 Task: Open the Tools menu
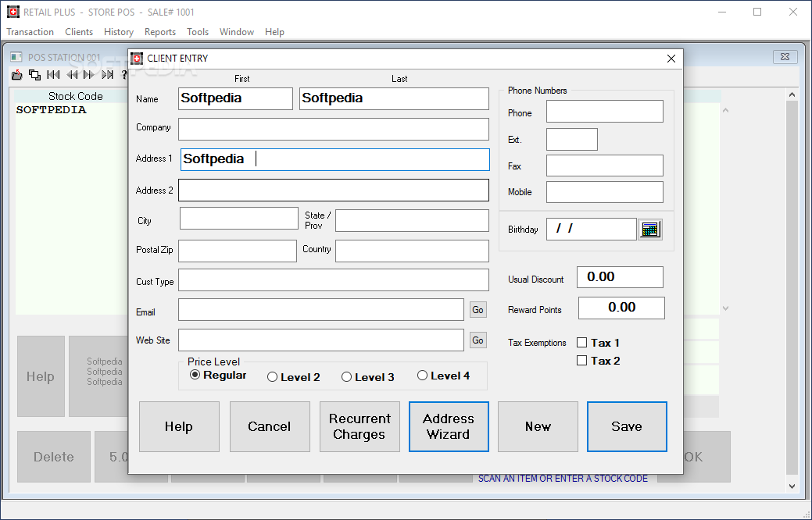(198, 31)
